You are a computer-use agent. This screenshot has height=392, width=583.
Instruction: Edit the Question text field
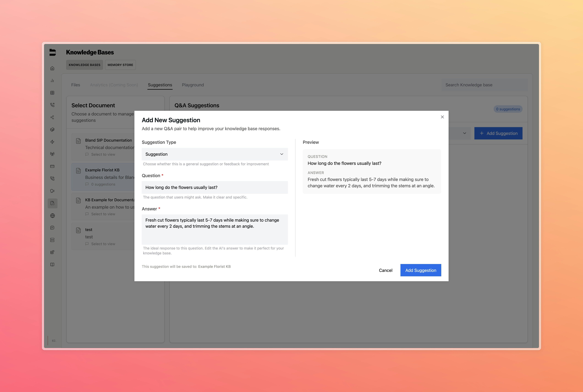[214, 187]
